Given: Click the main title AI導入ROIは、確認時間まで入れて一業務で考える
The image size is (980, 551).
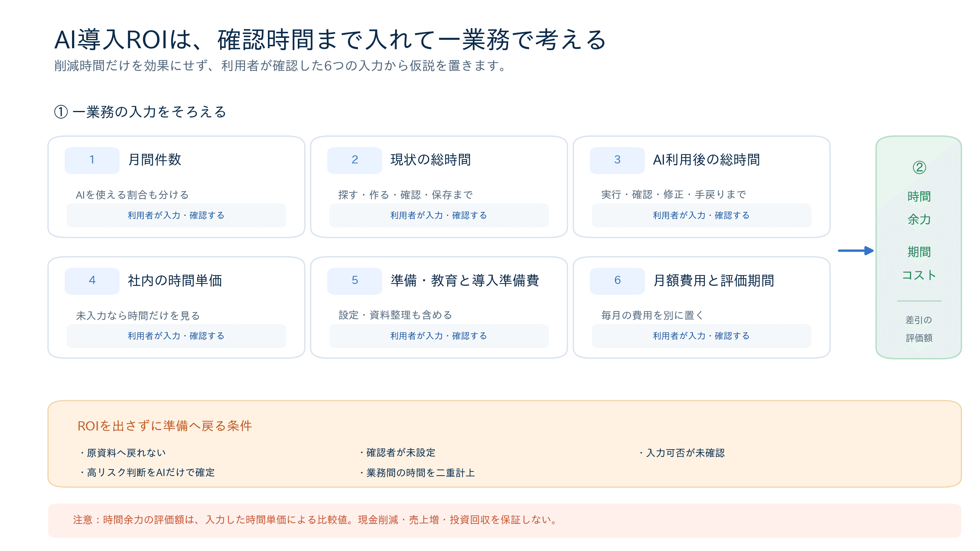Looking at the screenshot, I should point(330,40).
